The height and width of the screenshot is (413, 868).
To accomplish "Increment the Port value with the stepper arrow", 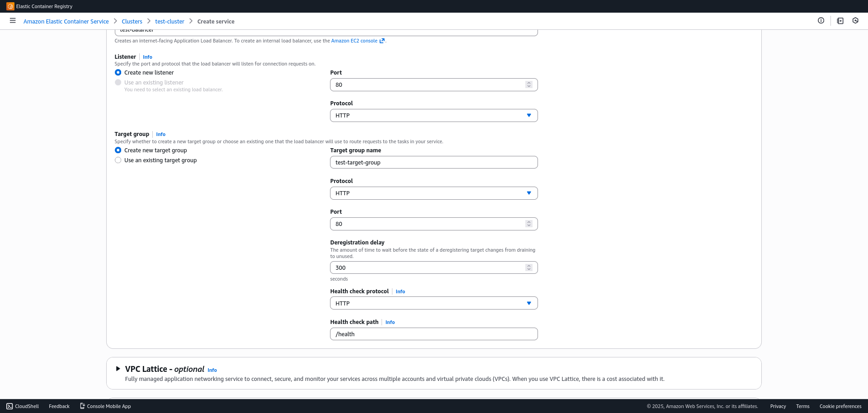I will 529,83.
